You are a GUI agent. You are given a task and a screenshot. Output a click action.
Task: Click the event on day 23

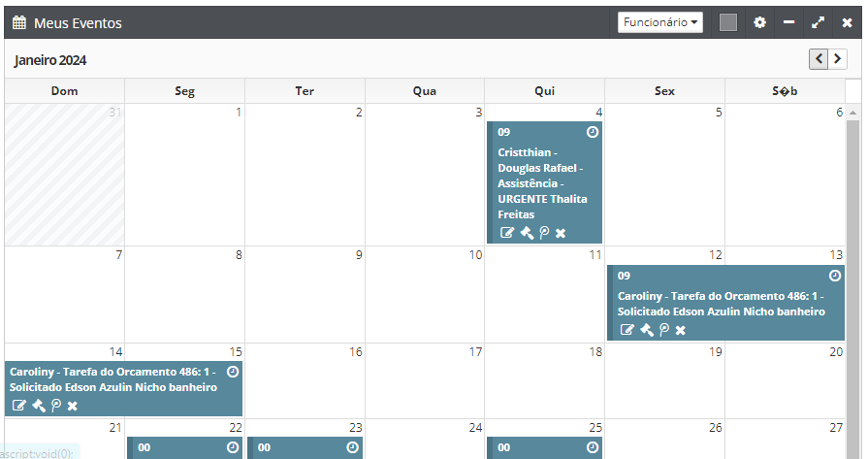coord(305,447)
